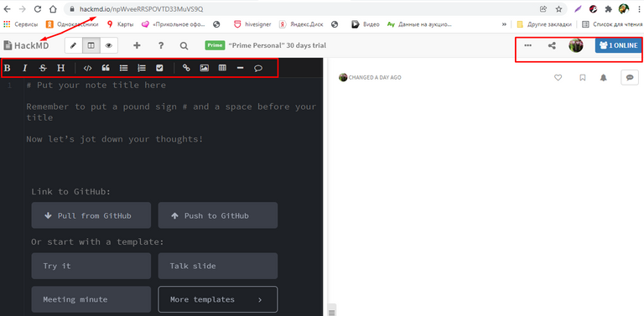Switch to edit-only mode pencil

click(x=74, y=45)
